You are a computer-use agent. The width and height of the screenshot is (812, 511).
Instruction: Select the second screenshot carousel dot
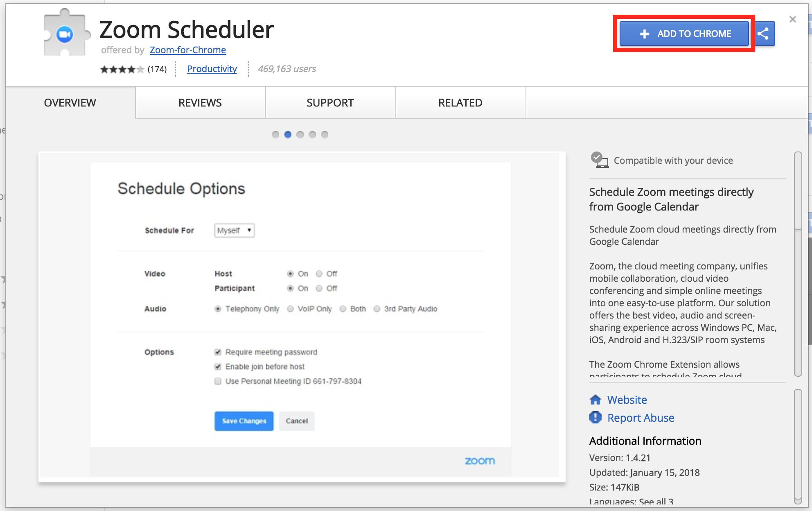(x=288, y=135)
